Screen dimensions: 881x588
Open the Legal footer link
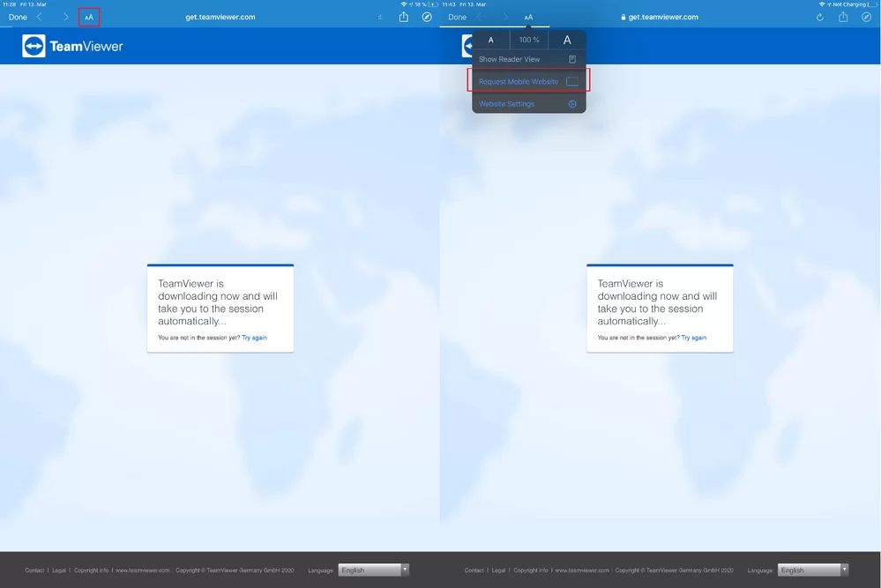58,569
